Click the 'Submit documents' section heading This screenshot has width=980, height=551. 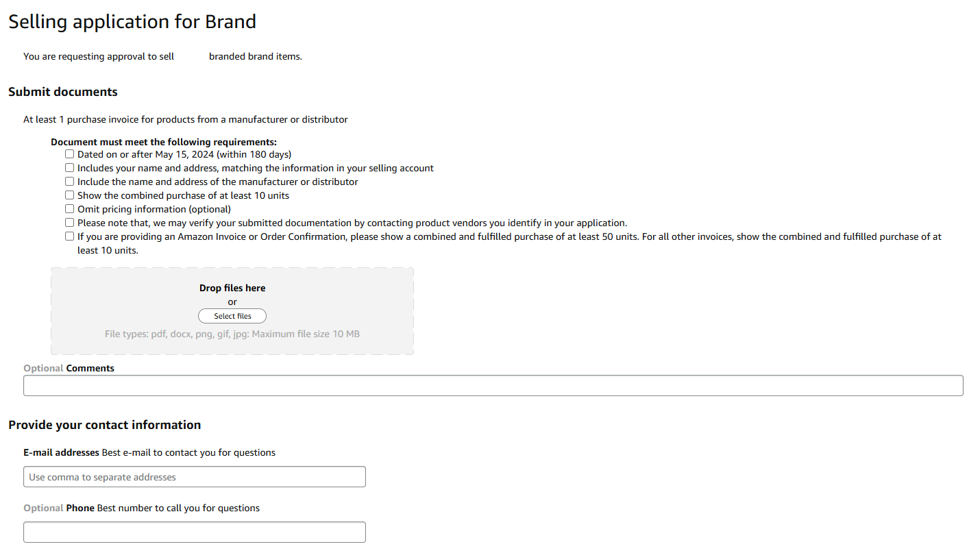[63, 92]
